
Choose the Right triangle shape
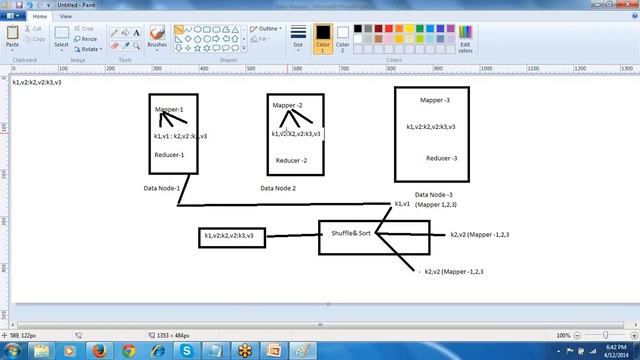[x=178, y=39]
